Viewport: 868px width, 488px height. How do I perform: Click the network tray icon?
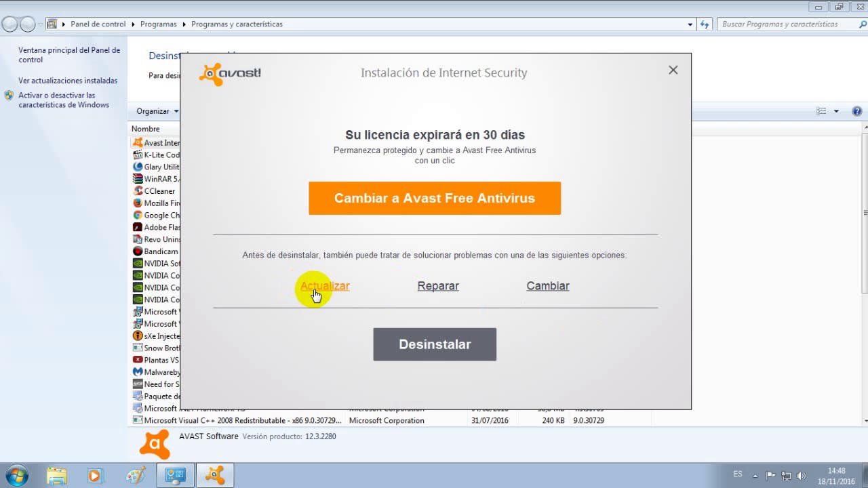pyautogui.click(x=786, y=475)
